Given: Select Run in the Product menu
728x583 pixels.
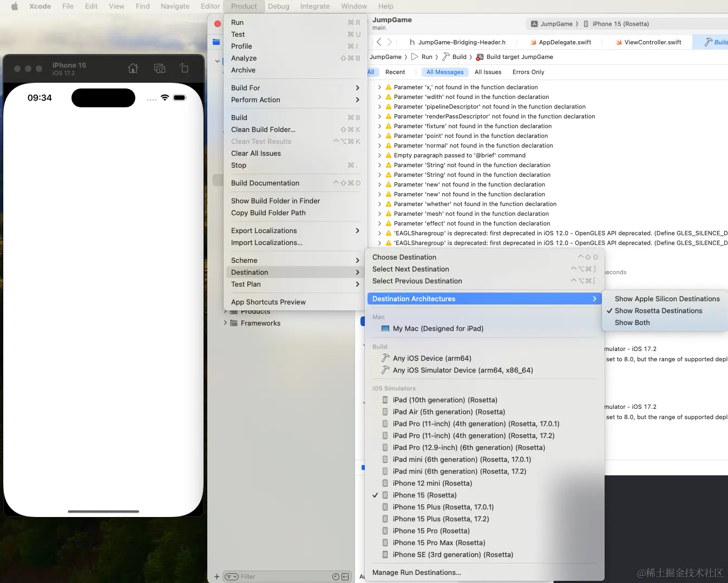Looking at the screenshot, I should (x=296, y=23).
